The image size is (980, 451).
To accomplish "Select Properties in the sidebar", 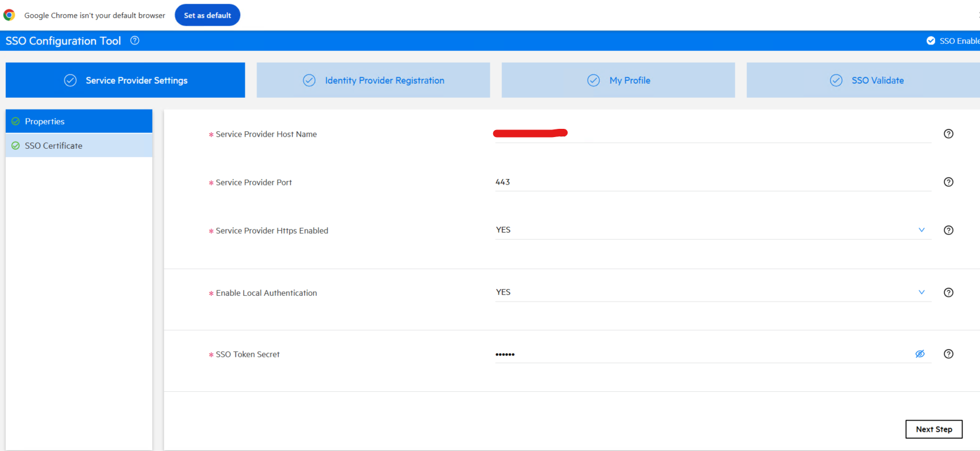I will click(79, 121).
